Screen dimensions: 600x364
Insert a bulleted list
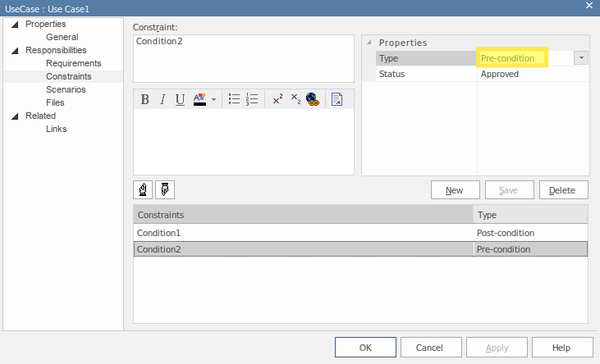click(234, 99)
